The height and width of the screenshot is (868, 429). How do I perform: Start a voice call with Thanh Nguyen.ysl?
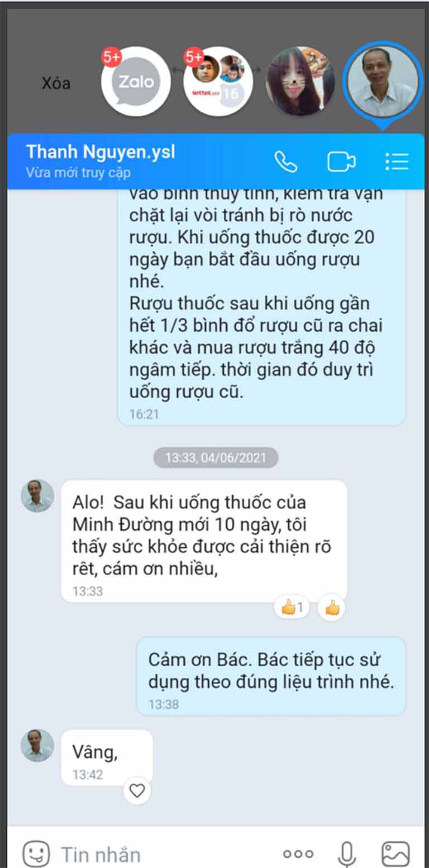click(286, 162)
